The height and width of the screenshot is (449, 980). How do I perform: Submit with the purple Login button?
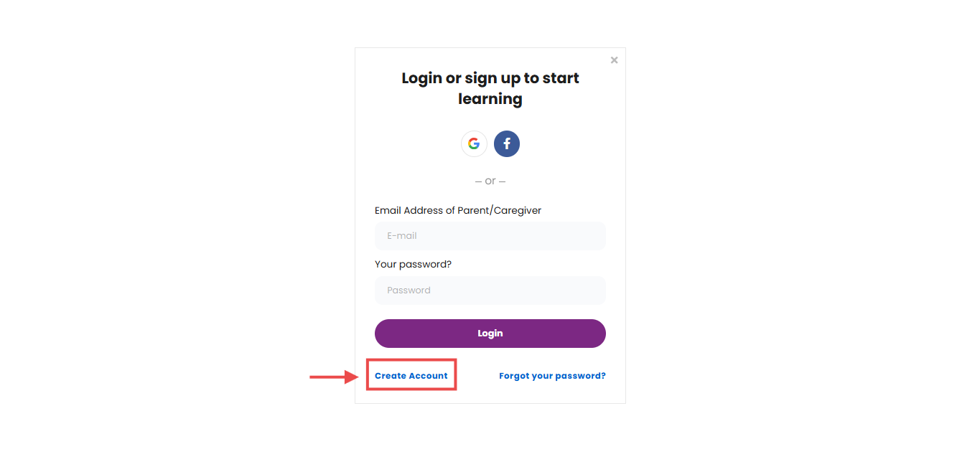click(x=490, y=334)
